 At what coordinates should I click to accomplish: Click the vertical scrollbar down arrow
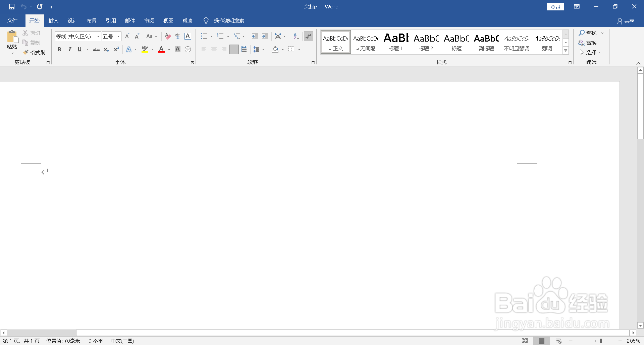tap(640, 326)
